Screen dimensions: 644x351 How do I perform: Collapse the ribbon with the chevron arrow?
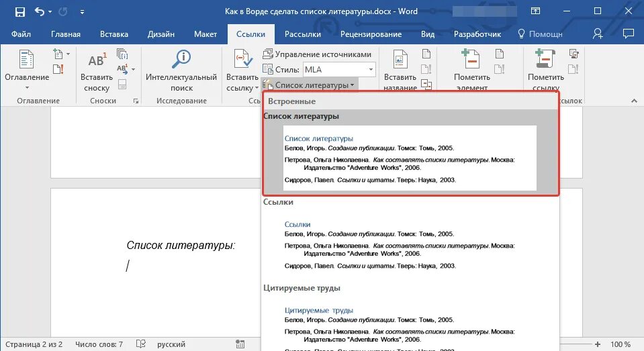pyautogui.click(x=634, y=101)
